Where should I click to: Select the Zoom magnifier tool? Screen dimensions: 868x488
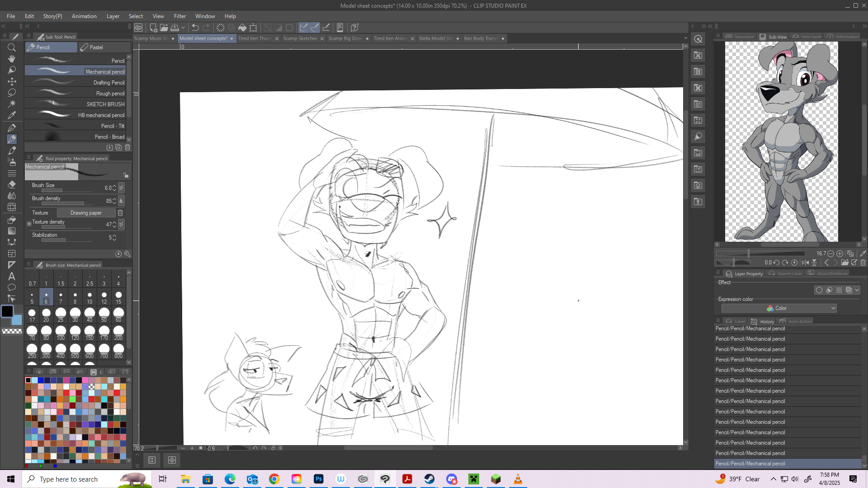pyautogui.click(x=12, y=47)
